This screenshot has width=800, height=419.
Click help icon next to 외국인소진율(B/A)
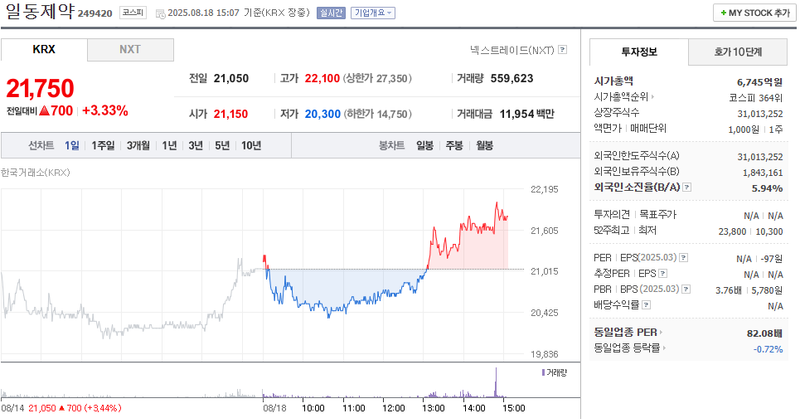click(687, 187)
